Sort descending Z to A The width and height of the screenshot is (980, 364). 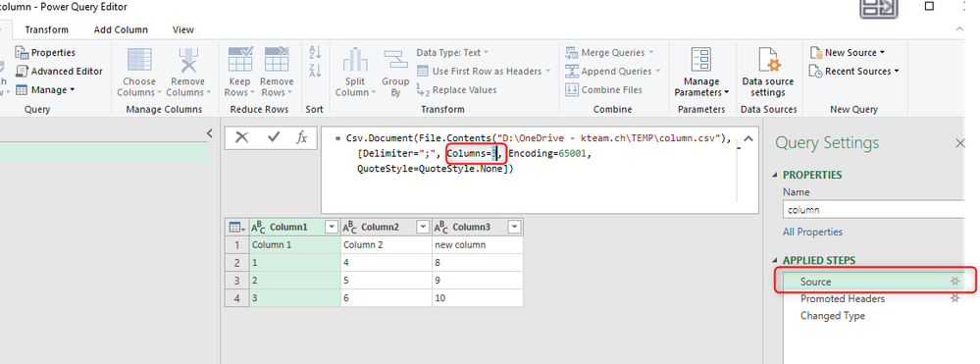(x=315, y=71)
